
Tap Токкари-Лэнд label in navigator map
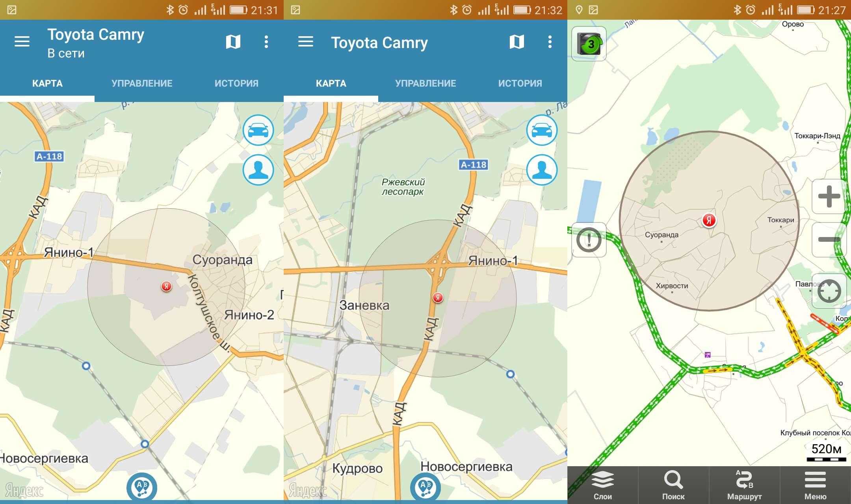click(x=817, y=136)
